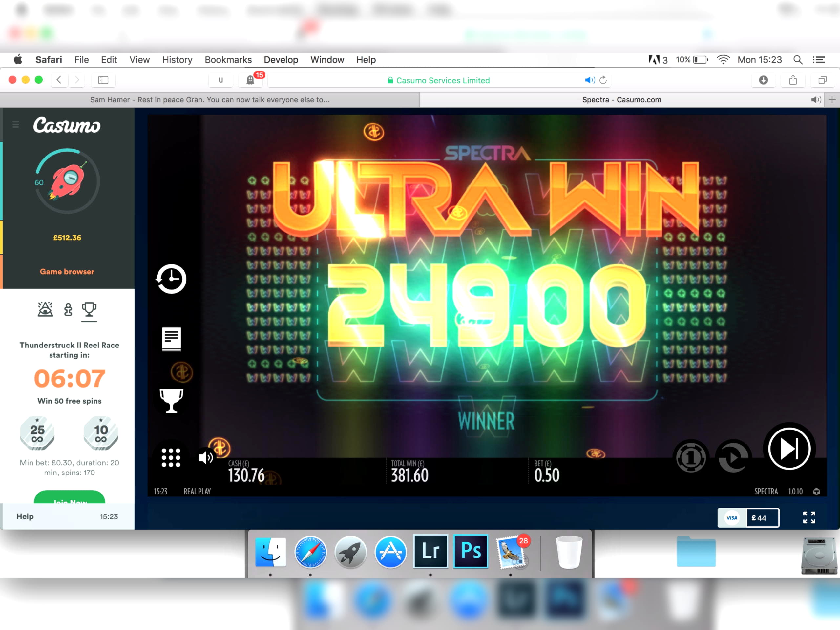This screenshot has height=630, width=840.
Task: Click the 10 free spins badge
Action: (101, 433)
